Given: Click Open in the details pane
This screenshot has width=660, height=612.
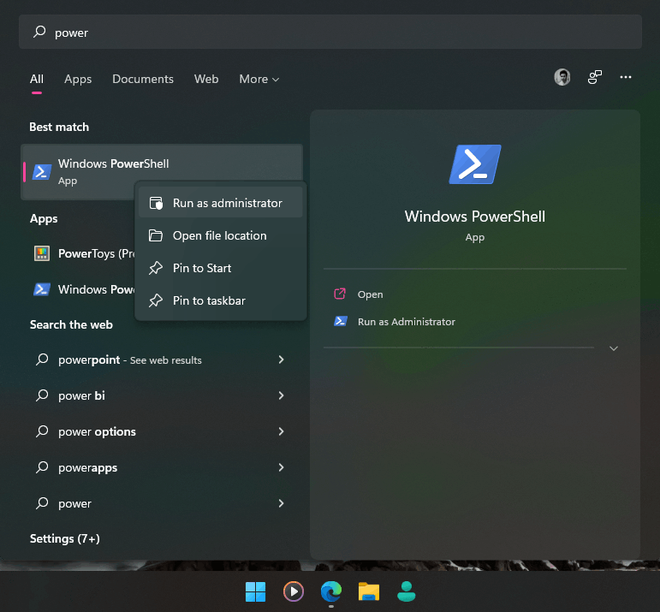Looking at the screenshot, I should point(370,294).
